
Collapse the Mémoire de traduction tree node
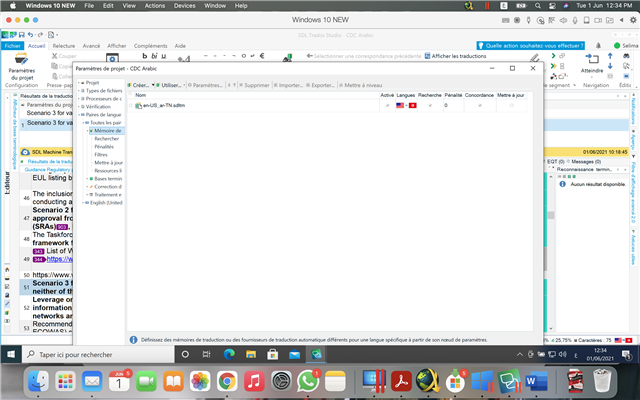(x=87, y=131)
